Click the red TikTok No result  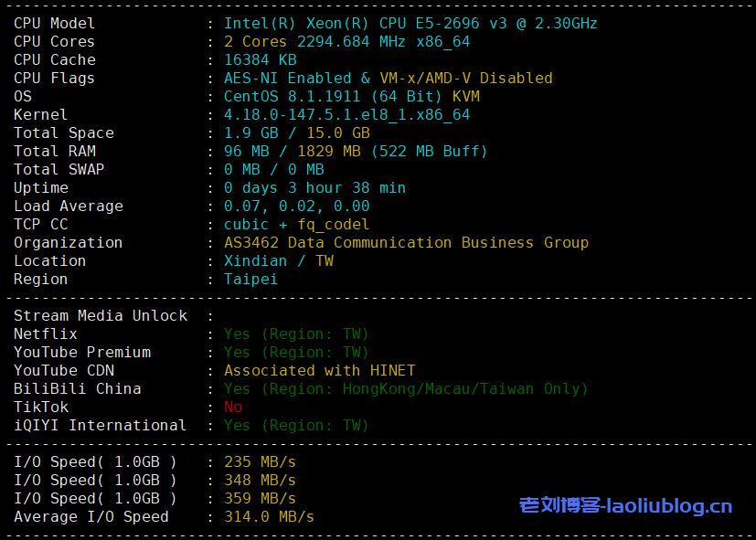click(x=233, y=408)
